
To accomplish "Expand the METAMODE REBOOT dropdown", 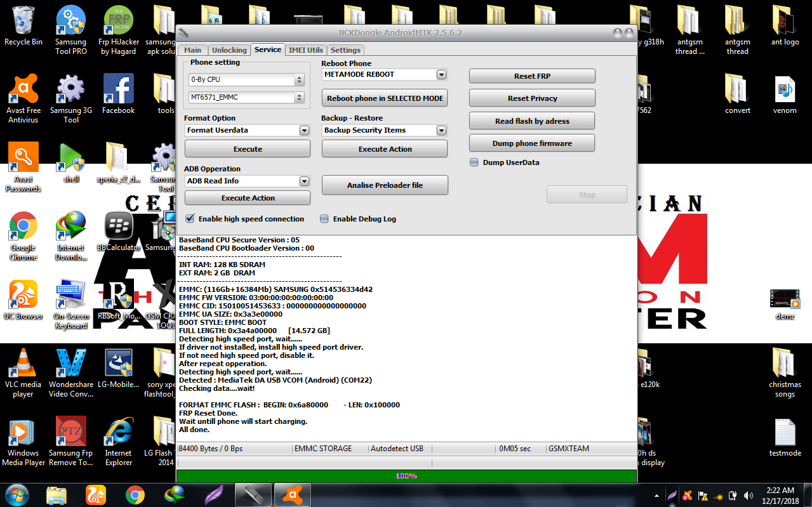I will coord(441,75).
